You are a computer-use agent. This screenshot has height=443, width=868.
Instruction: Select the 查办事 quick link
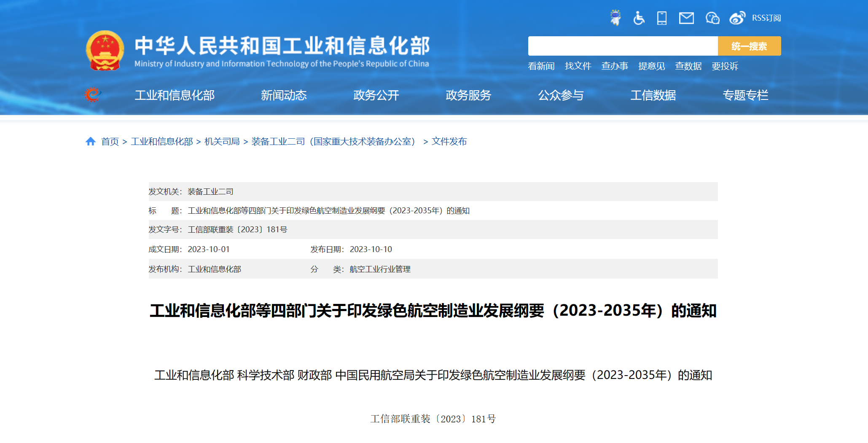pyautogui.click(x=615, y=66)
